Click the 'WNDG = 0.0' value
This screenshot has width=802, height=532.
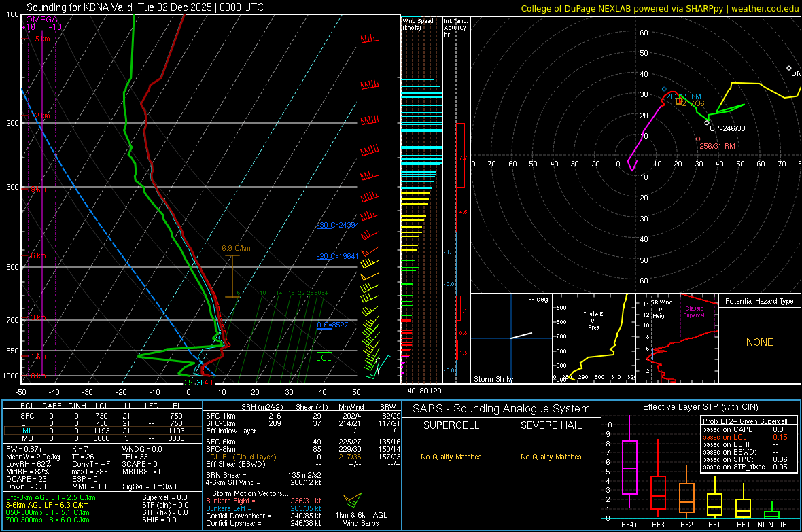pyautogui.click(x=142, y=449)
